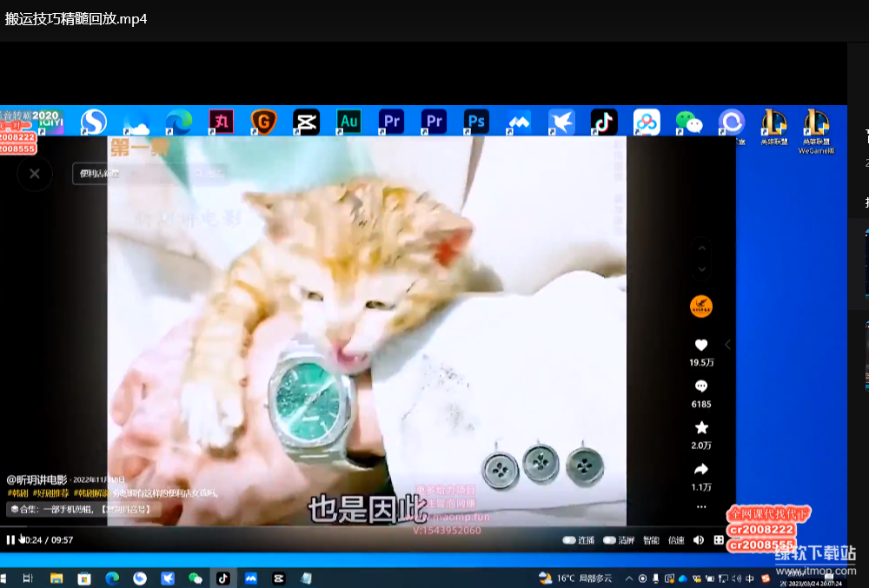This screenshot has width=869, height=588.
Task: Go to the next video with down chevron
Action: [701, 269]
